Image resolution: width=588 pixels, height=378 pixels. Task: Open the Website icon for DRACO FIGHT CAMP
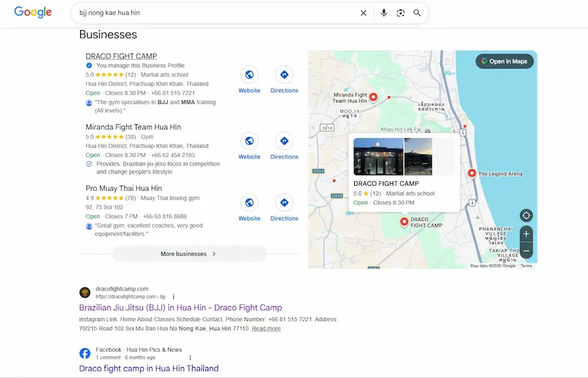point(250,75)
